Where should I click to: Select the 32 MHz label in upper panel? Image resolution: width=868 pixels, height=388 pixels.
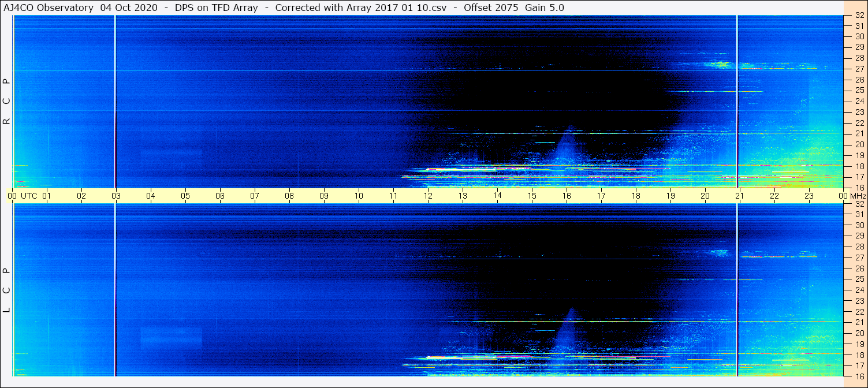click(x=859, y=16)
